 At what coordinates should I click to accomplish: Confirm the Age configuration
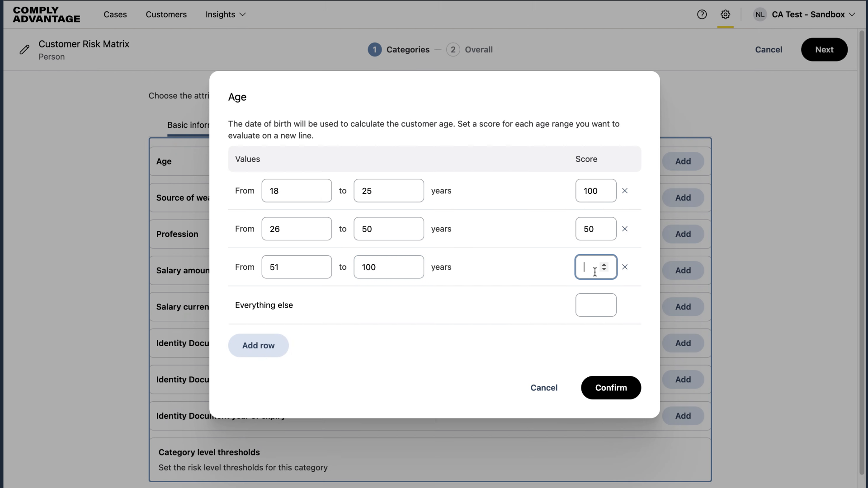pyautogui.click(x=611, y=388)
